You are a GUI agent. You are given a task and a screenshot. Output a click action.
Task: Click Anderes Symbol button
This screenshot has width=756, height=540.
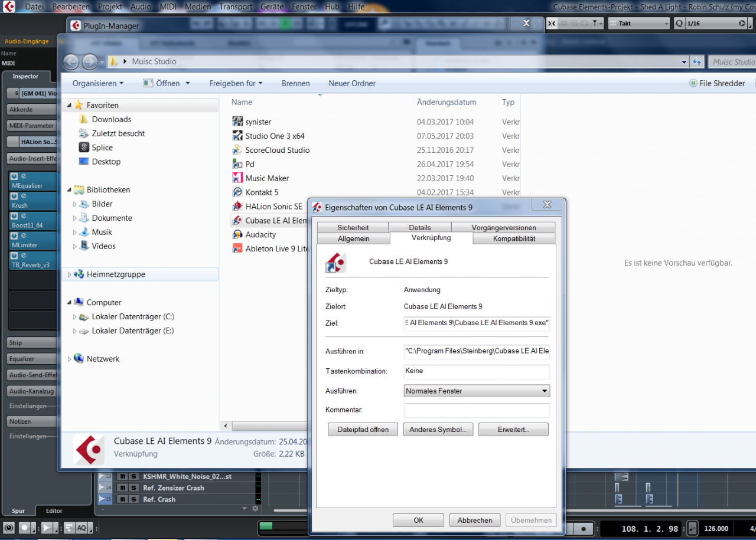tap(438, 430)
